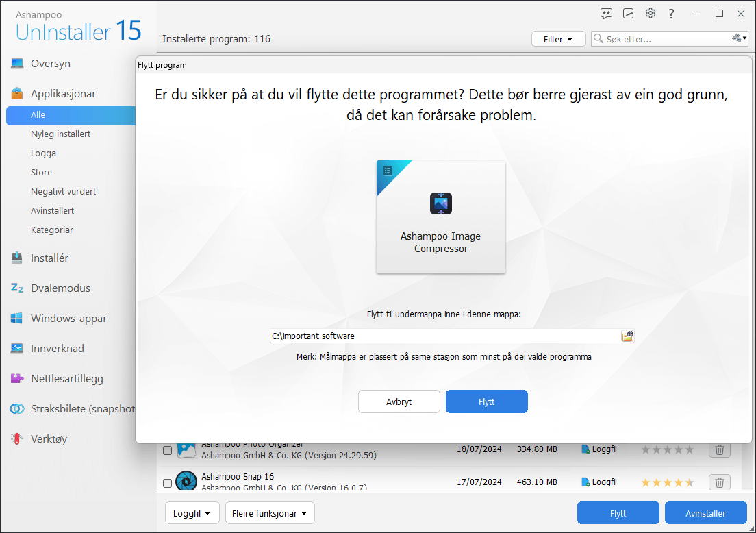Click the Ashampoo Photo Organizer app icon
This screenshot has width=756, height=533.
[186, 449]
